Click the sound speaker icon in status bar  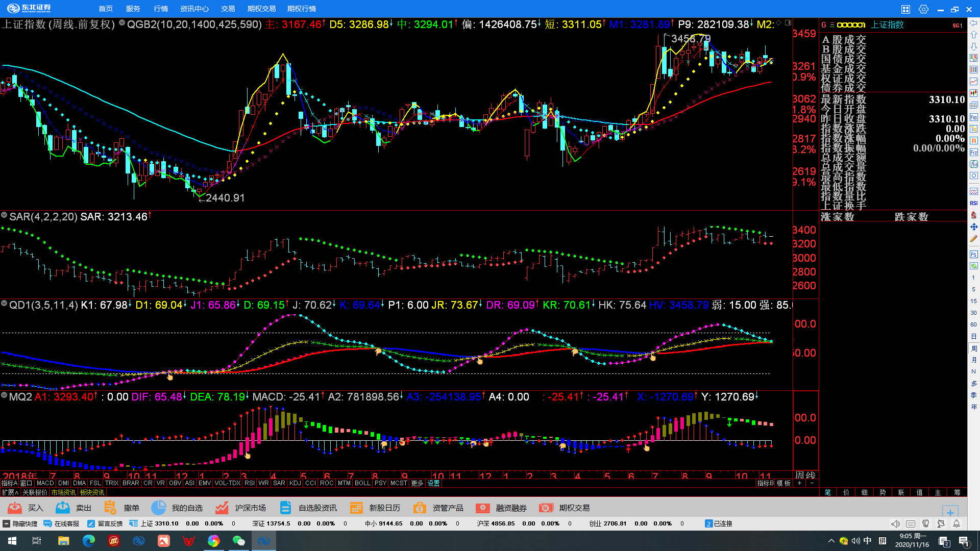895,524
